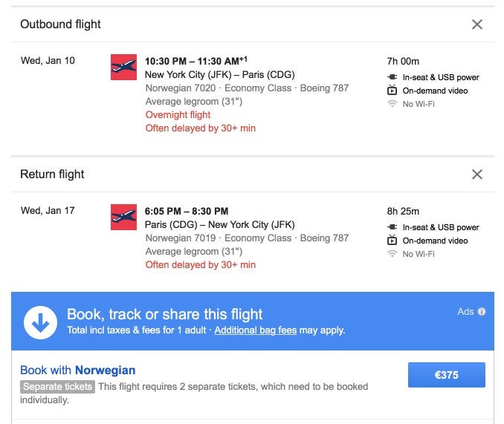This screenshot has height=424, width=504.
Task: Click the power plug icon for outbound flight
Action: click(x=392, y=77)
